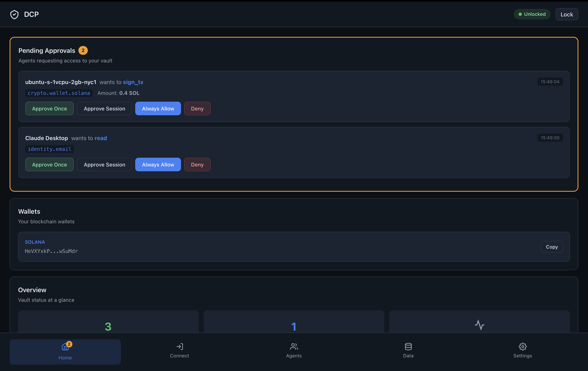Click the 15:49:00 timestamp

coord(550,137)
